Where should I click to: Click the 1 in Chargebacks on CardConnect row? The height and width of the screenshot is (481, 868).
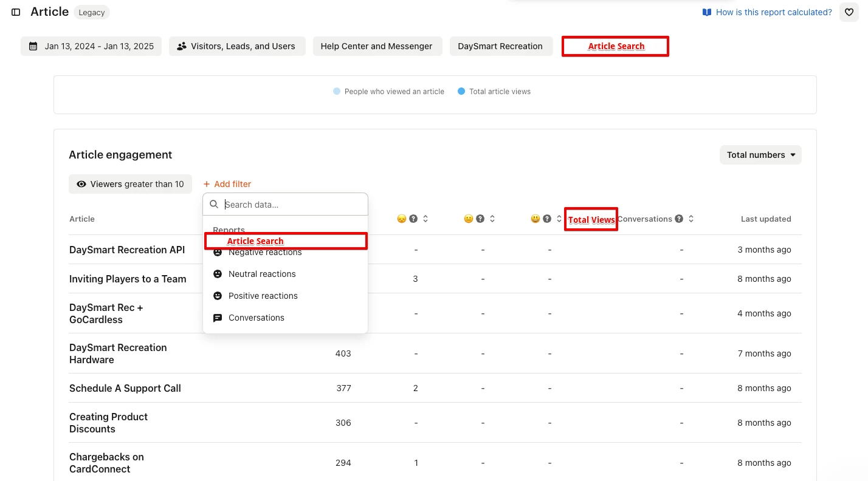(416, 463)
